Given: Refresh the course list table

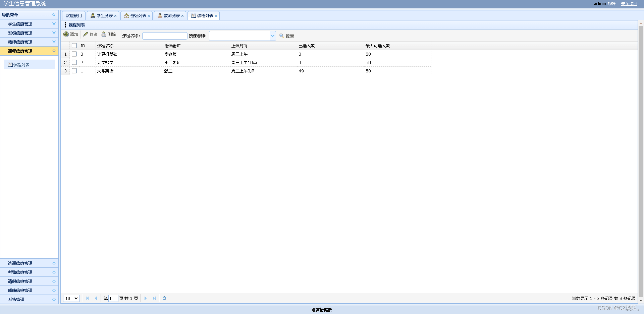Looking at the screenshot, I should point(164,298).
